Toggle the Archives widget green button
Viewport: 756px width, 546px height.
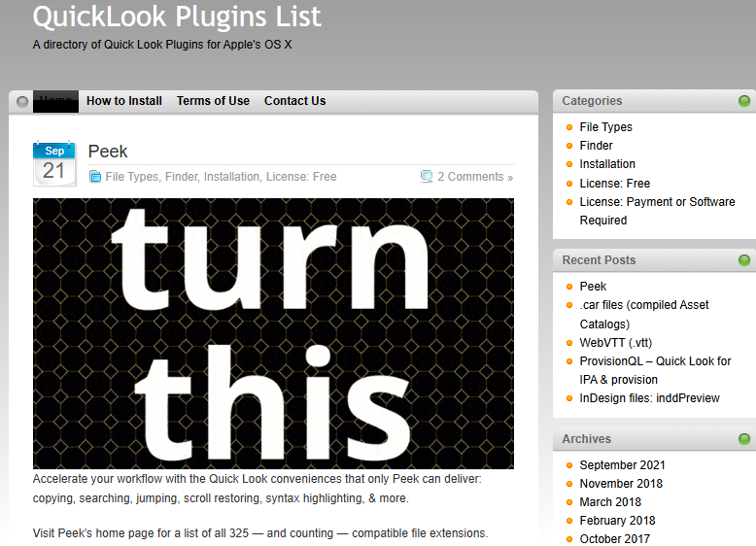click(744, 439)
